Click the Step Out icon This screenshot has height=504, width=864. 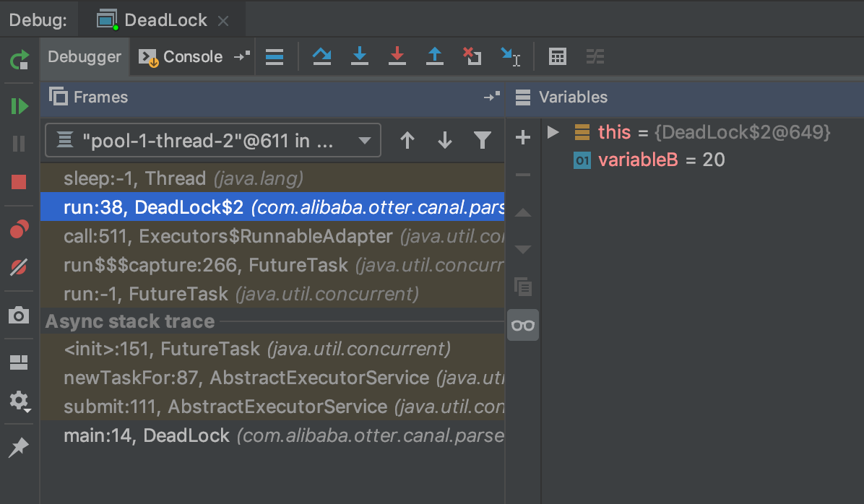(x=434, y=56)
